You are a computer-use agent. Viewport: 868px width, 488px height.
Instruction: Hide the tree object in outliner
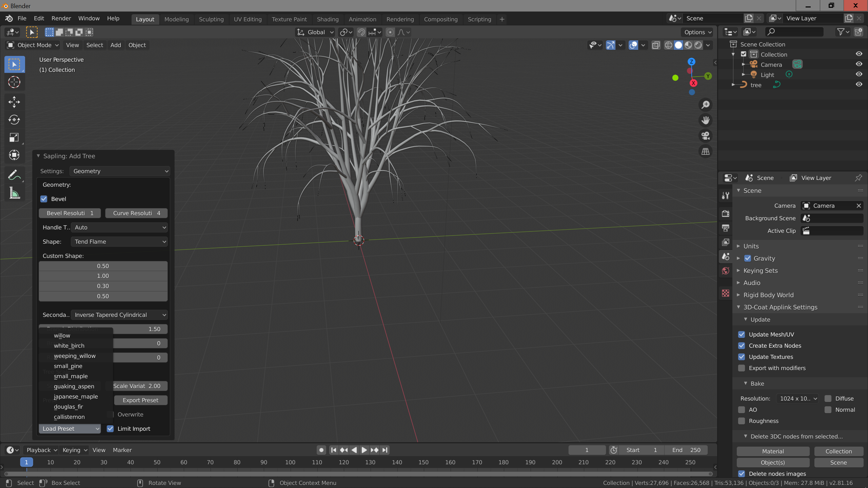pyautogui.click(x=859, y=85)
